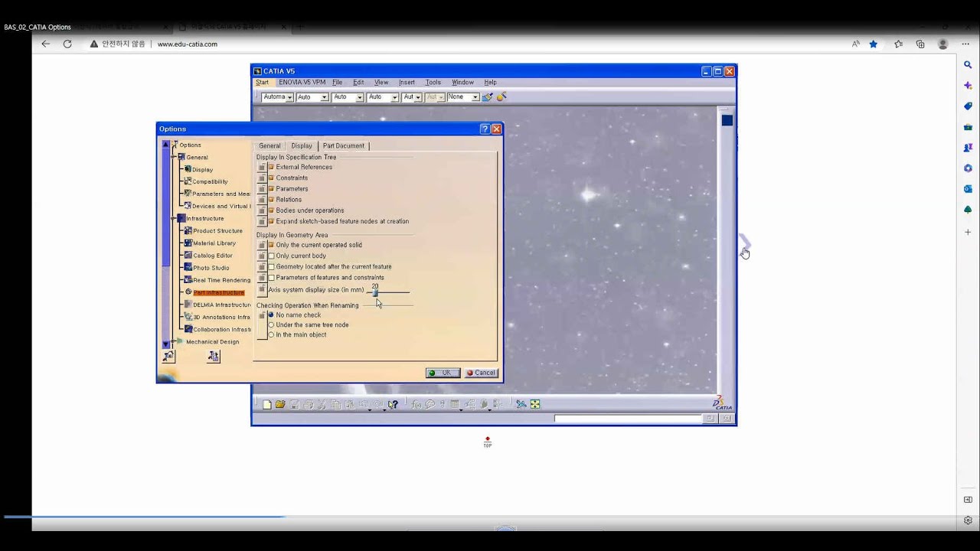The width and height of the screenshot is (980, 551).
Task: Click the browser back arrow
Action: pos(46,44)
